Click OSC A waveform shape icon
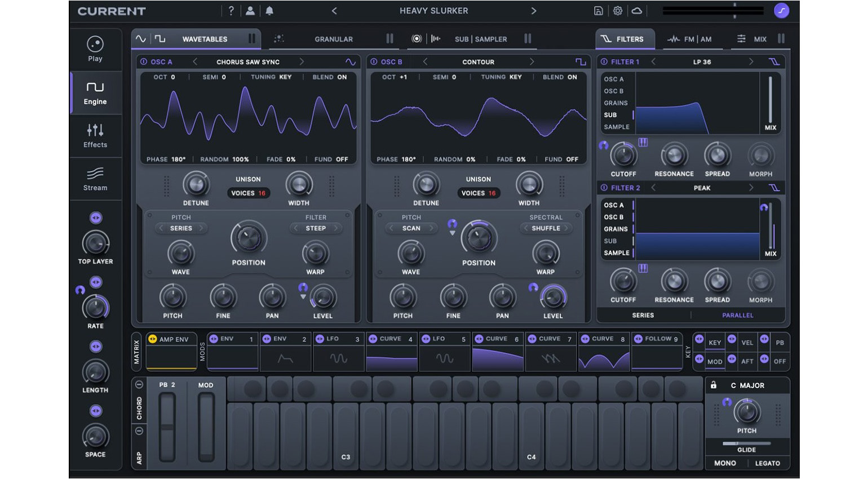This screenshot has width=868, height=479. pos(351,62)
